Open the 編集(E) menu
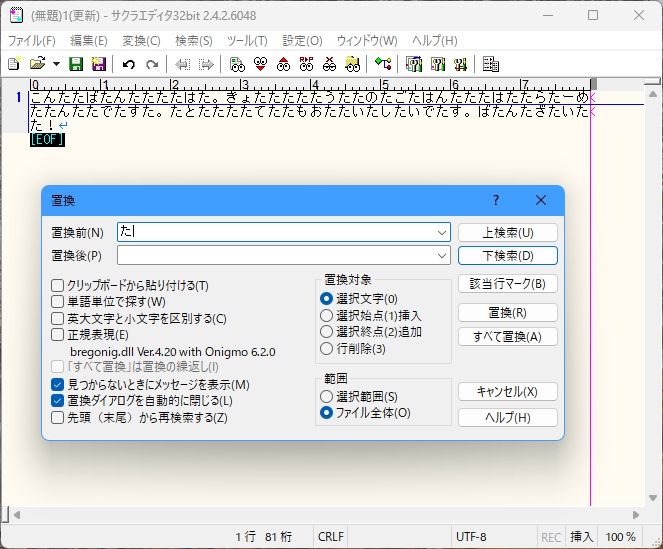Image resolution: width=663 pixels, height=549 pixels. pos(88,41)
